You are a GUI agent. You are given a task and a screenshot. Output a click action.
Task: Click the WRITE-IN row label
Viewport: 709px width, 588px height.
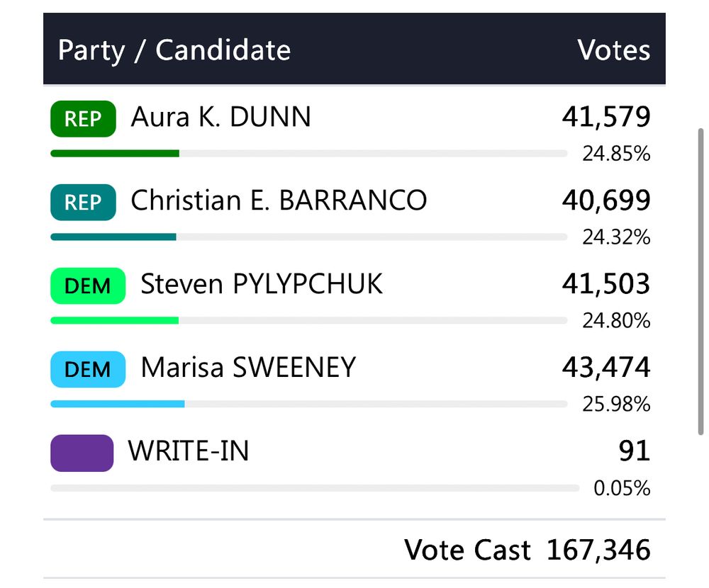(189, 451)
